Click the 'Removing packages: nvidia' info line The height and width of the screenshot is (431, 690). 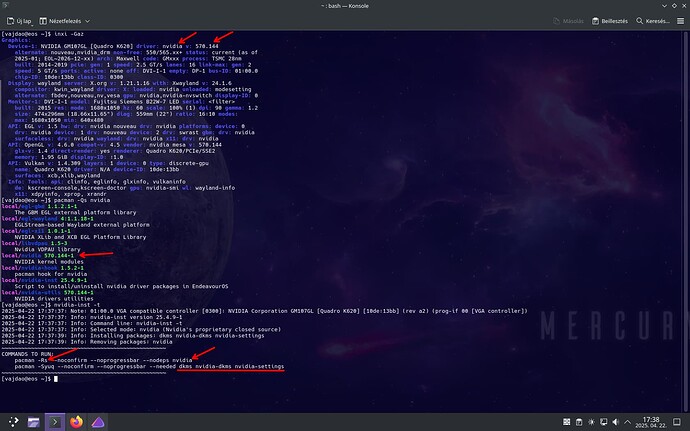[x=87, y=342]
